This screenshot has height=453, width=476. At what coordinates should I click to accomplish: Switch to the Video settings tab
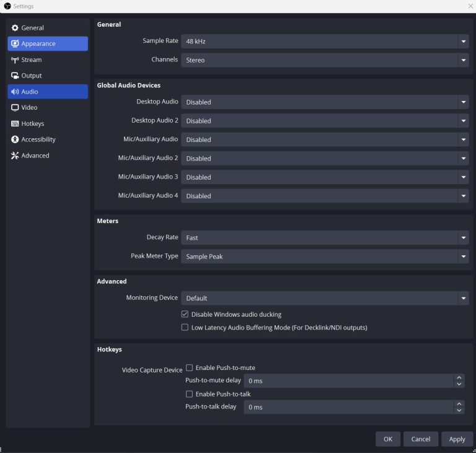pyautogui.click(x=29, y=108)
